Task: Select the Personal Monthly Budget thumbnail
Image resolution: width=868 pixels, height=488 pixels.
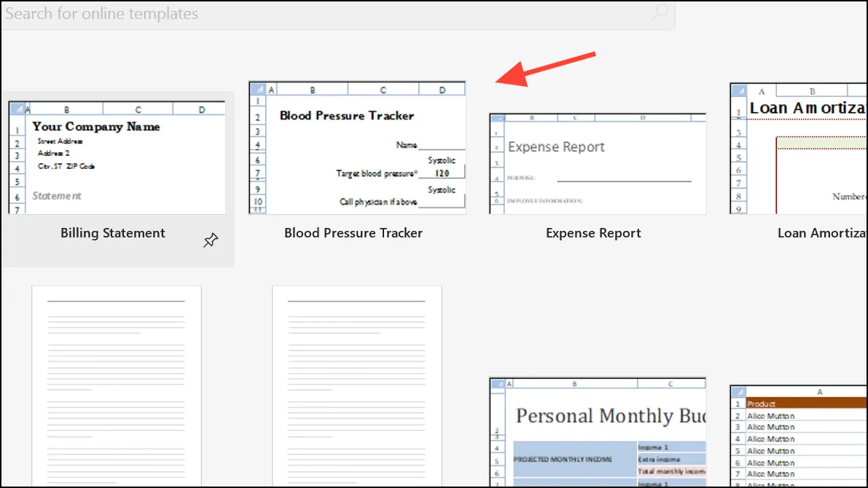Action: pos(598,432)
